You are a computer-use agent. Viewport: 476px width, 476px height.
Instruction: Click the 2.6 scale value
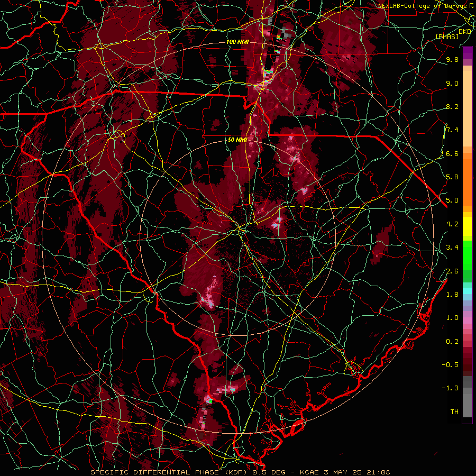coord(452,271)
